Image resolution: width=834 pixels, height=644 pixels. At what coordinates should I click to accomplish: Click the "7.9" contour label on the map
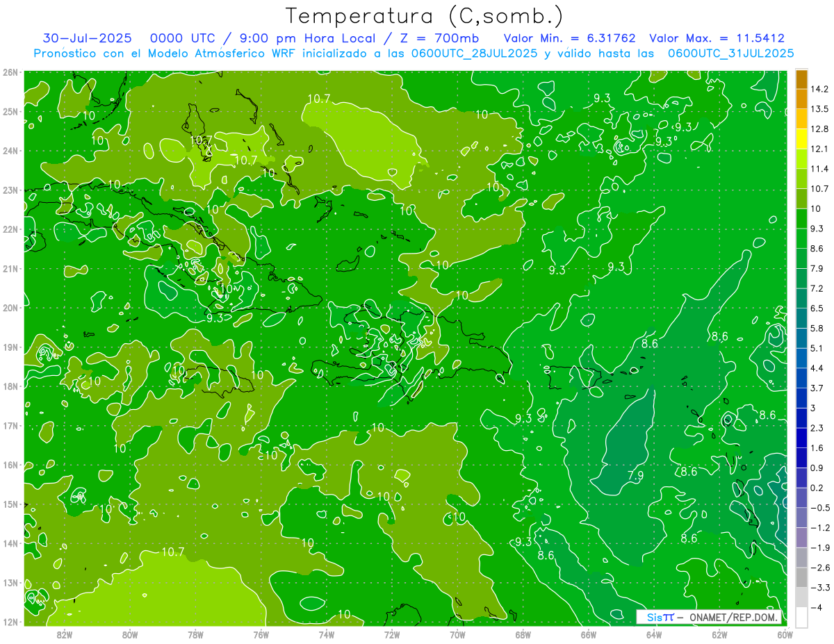tap(635, 476)
